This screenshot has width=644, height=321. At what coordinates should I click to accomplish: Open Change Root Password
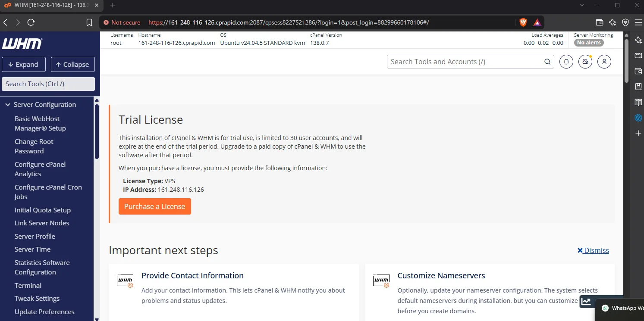(x=34, y=146)
